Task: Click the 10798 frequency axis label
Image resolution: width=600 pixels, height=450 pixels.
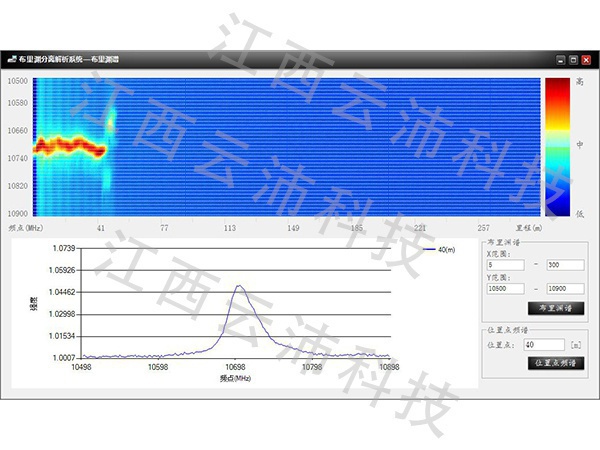Action: tap(312, 367)
